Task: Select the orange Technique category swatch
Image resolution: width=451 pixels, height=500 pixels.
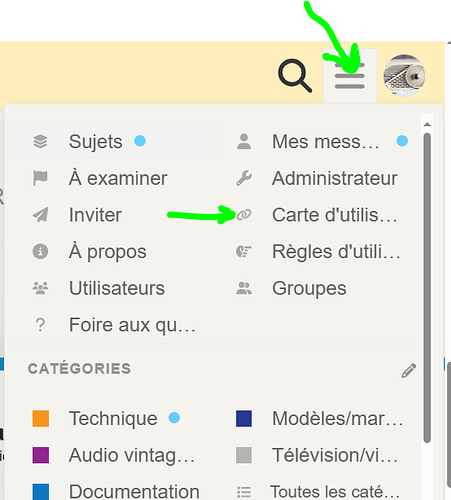Action: (x=41, y=419)
